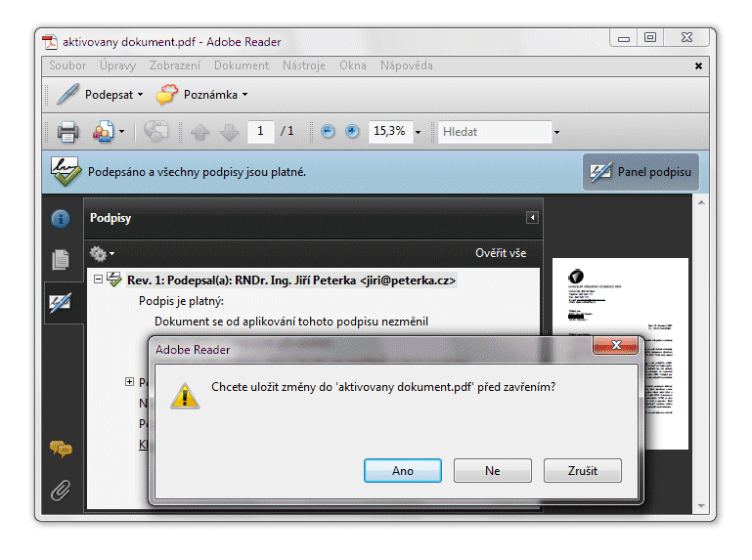This screenshot has height=560, width=752.
Task: Click the document page thumbnail preview
Action: [x=620, y=354]
